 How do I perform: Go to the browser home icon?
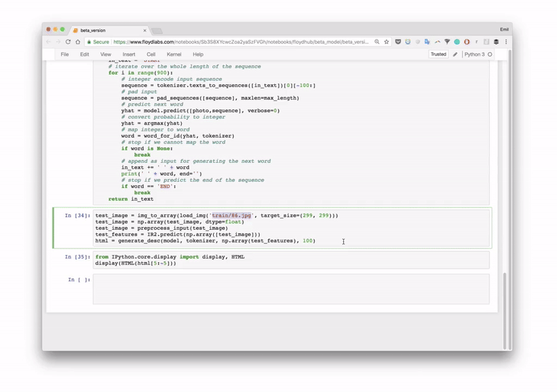coord(78,42)
